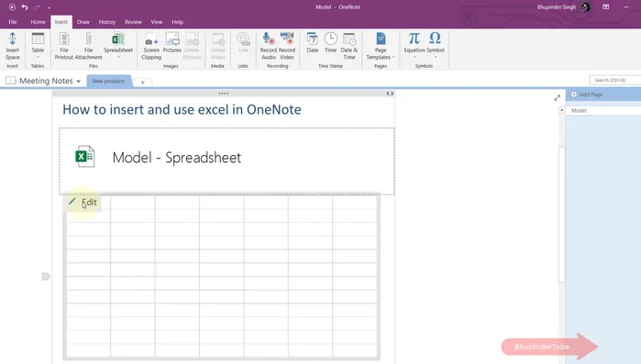
Task: Click the Excel file icon in note
Action: click(x=85, y=157)
